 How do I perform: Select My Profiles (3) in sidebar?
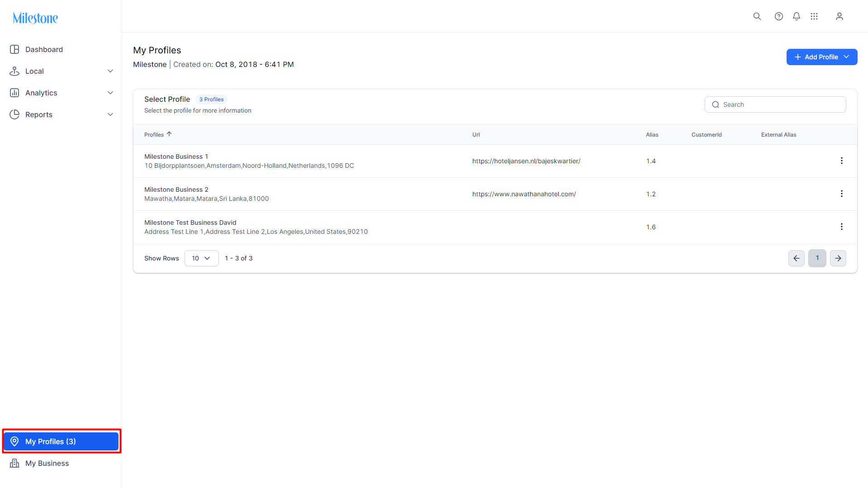tap(61, 441)
